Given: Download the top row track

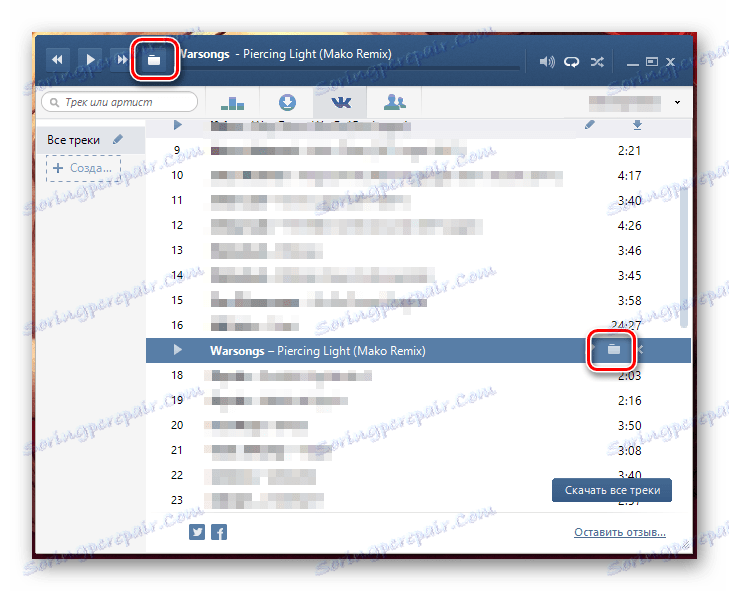Looking at the screenshot, I should coord(637,125).
